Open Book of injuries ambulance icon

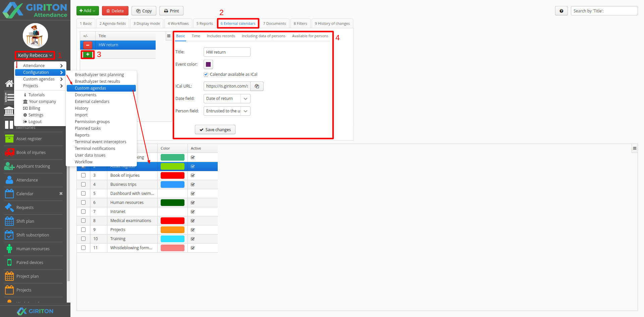tap(9, 152)
